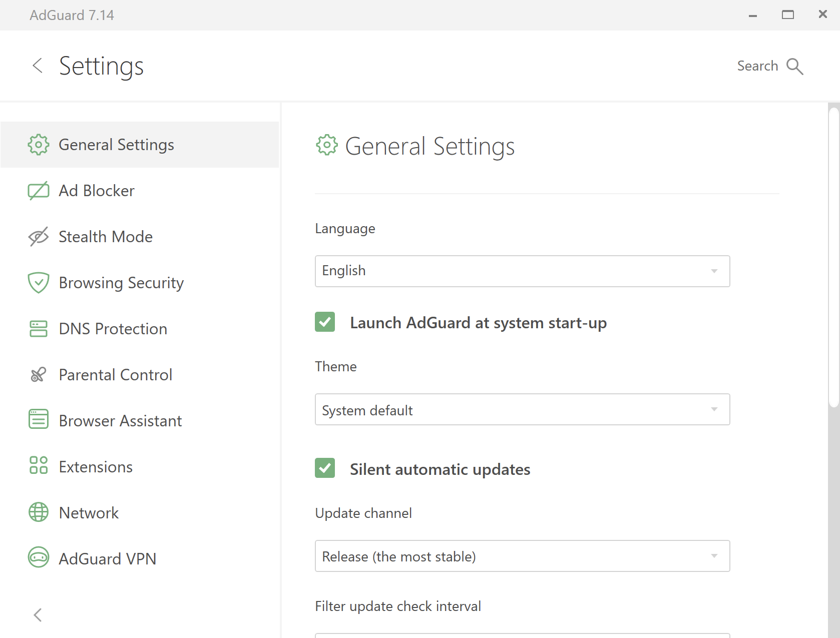This screenshot has height=638, width=840.
Task: Click the Parental Control scissors icon
Action: coord(39,375)
